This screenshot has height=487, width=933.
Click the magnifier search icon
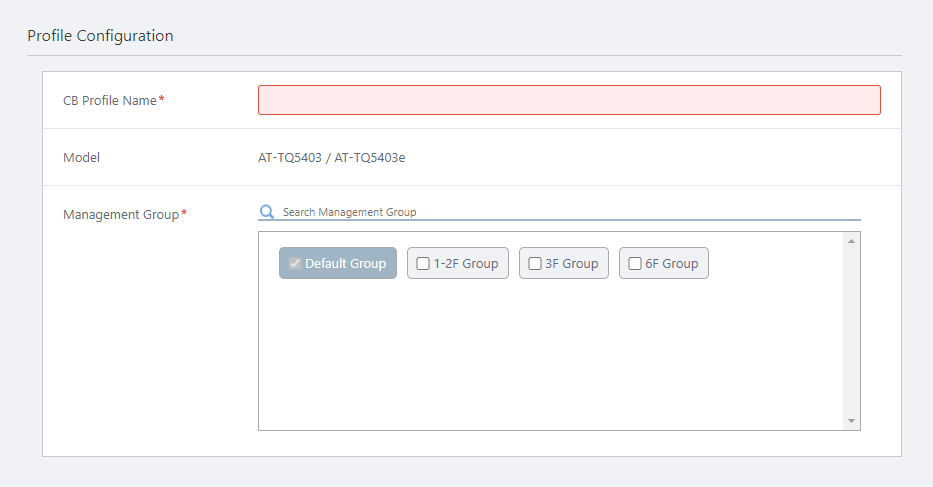267,212
